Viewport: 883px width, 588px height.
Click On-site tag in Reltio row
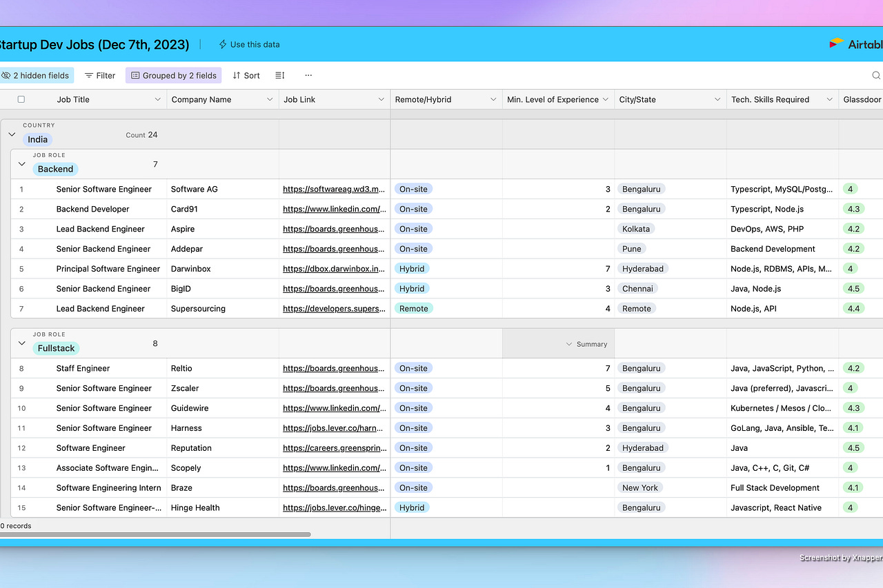click(x=413, y=368)
